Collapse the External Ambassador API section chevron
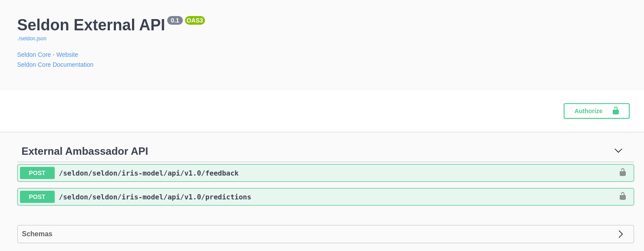Image resolution: width=644 pixels, height=251 pixels. [x=618, y=151]
